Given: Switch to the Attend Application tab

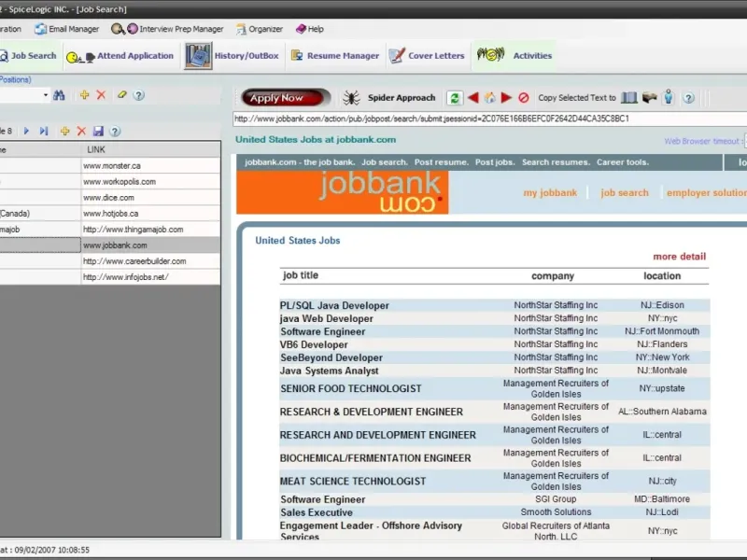Looking at the screenshot, I should (x=120, y=56).
